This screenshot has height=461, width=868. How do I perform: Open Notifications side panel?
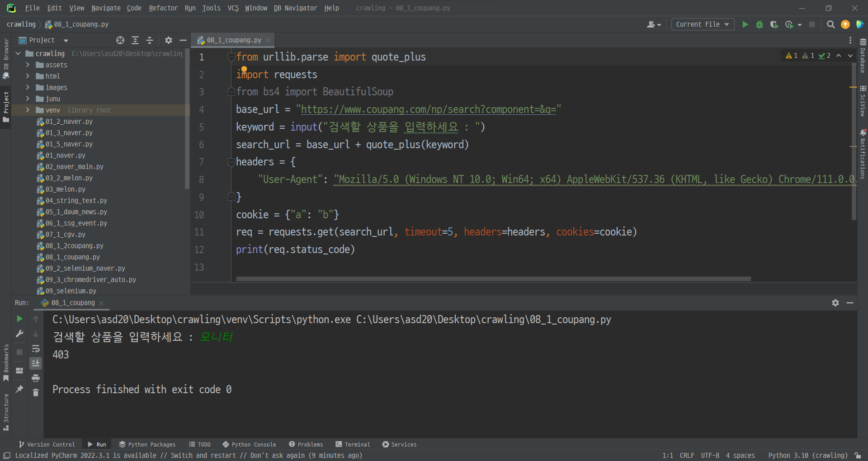coord(863,154)
